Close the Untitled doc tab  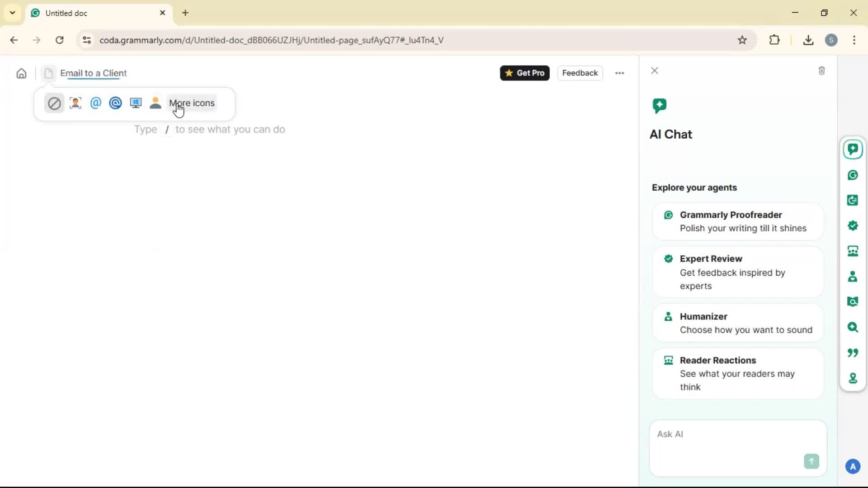coord(162,13)
